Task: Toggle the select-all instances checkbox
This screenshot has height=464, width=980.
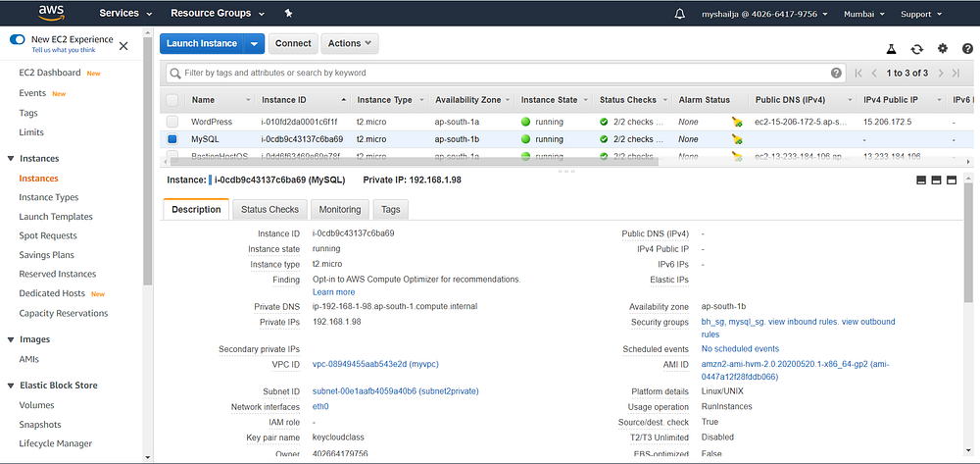Action: pos(172,100)
